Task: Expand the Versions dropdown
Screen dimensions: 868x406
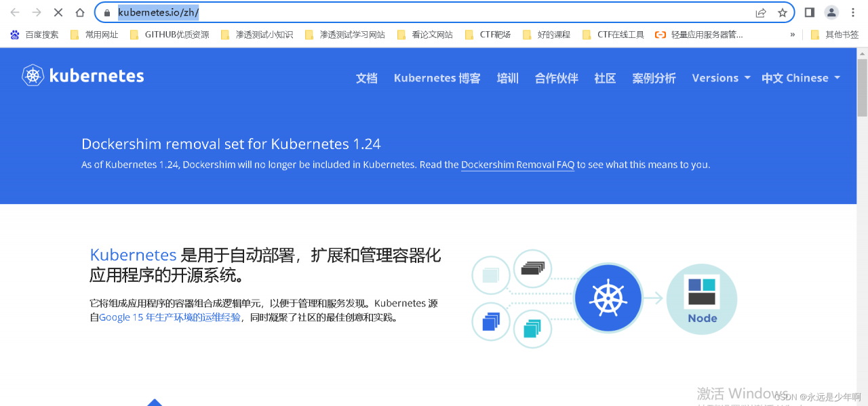Action: tap(721, 78)
